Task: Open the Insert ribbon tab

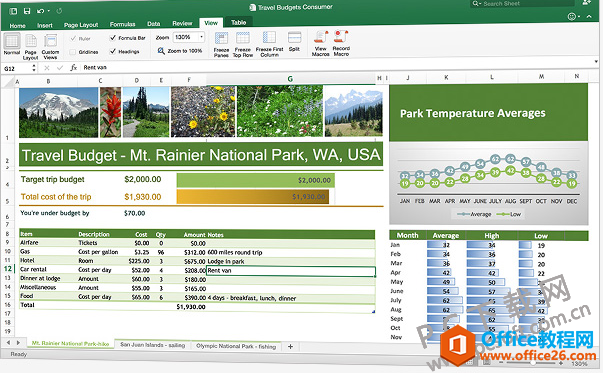Action: [x=45, y=25]
